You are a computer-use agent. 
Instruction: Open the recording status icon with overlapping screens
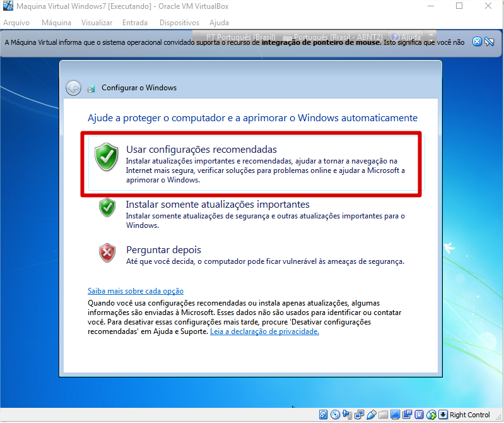(407, 415)
